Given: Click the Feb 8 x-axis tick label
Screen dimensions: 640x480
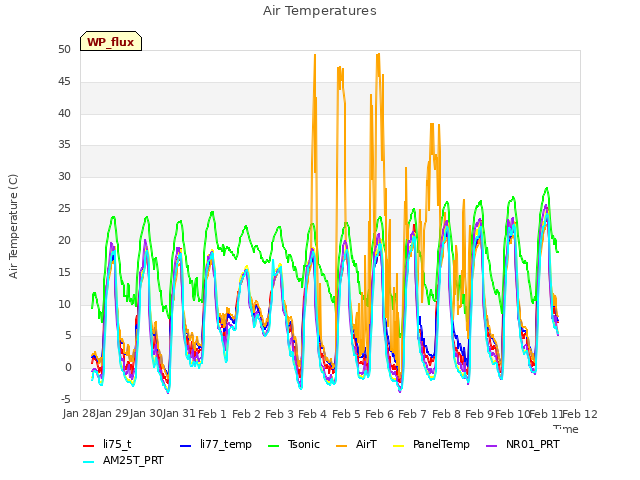Looking at the screenshot, I should pos(446,414).
